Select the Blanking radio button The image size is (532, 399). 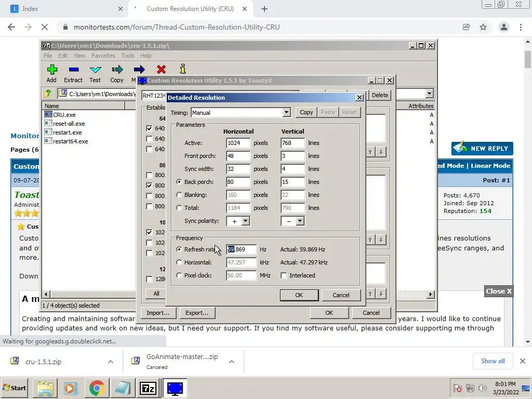(x=179, y=195)
